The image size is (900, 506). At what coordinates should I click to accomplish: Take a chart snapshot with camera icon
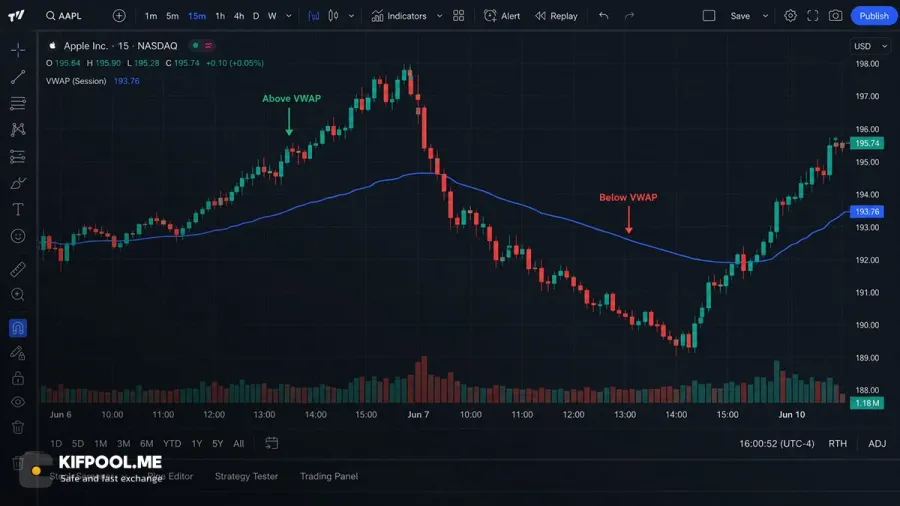pos(836,16)
